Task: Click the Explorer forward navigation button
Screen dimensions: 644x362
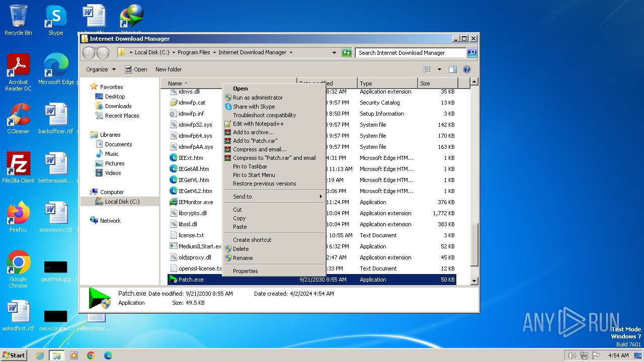Action: (103, 52)
